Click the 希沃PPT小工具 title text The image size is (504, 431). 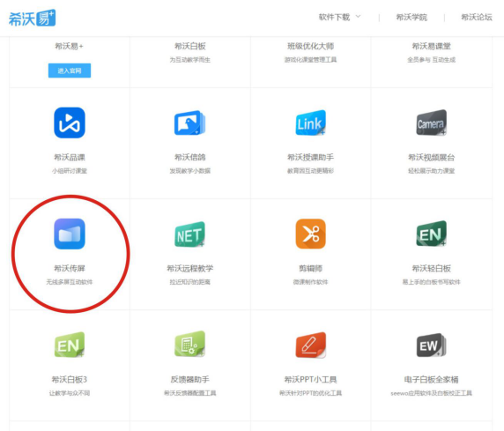[310, 380]
